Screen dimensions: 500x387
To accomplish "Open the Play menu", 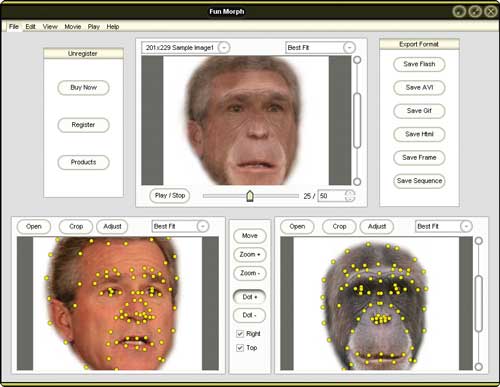I will click(94, 26).
